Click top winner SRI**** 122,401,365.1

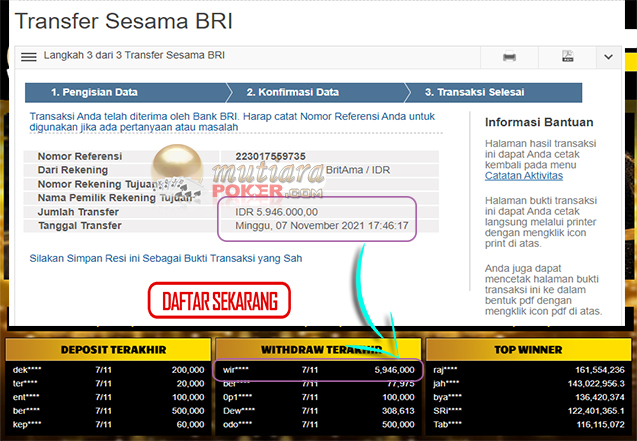[x=529, y=411]
